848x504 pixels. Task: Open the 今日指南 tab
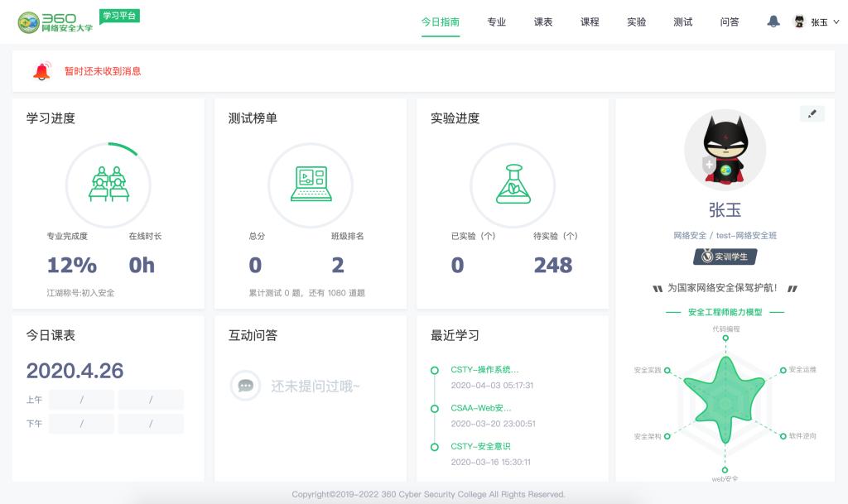tap(441, 22)
